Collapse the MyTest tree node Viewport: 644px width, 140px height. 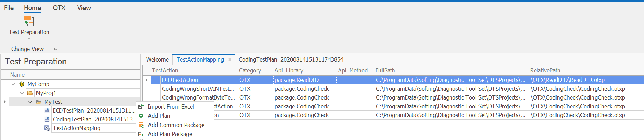coord(30,102)
